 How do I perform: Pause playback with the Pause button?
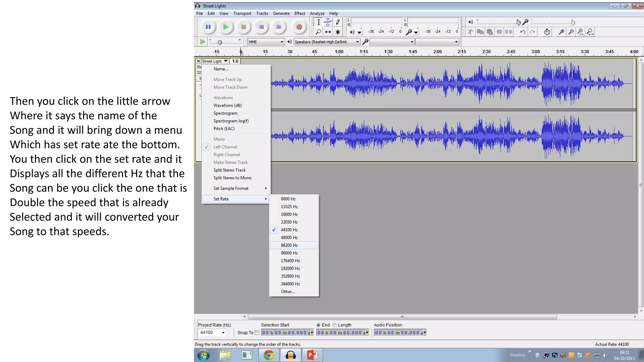click(x=208, y=27)
